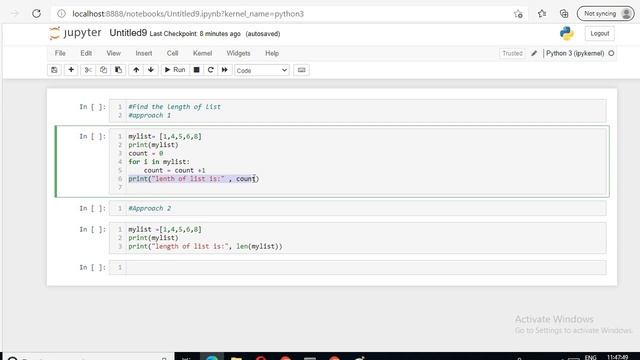Click the print 'length of list is:' len(mylist) line
This screenshot has height=360, width=640.
tap(205, 247)
